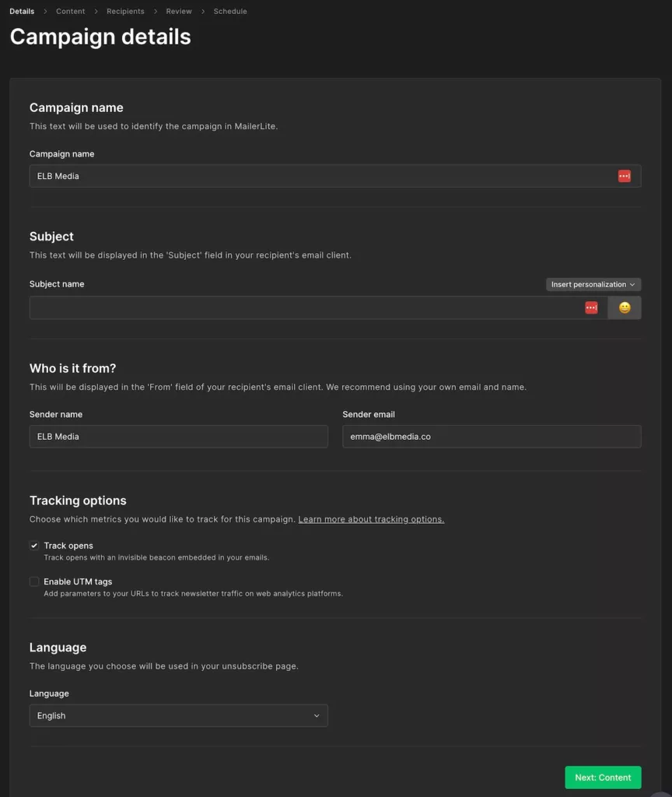Select the Sender email input field
This screenshot has height=797, width=672.
[x=492, y=437]
